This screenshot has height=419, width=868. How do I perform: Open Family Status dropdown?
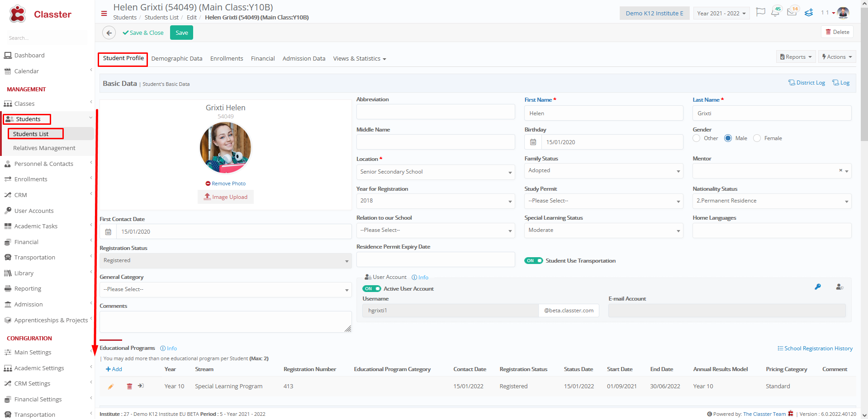[604, 170]
